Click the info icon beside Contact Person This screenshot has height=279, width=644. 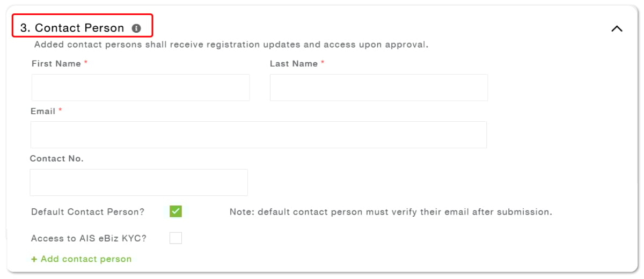(136, 28)
